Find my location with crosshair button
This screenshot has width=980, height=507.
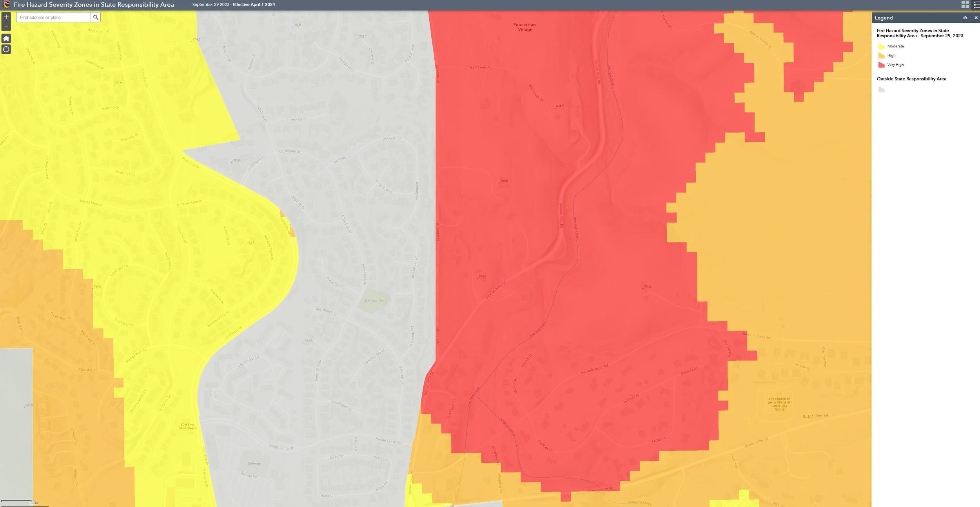coord(6,49)
